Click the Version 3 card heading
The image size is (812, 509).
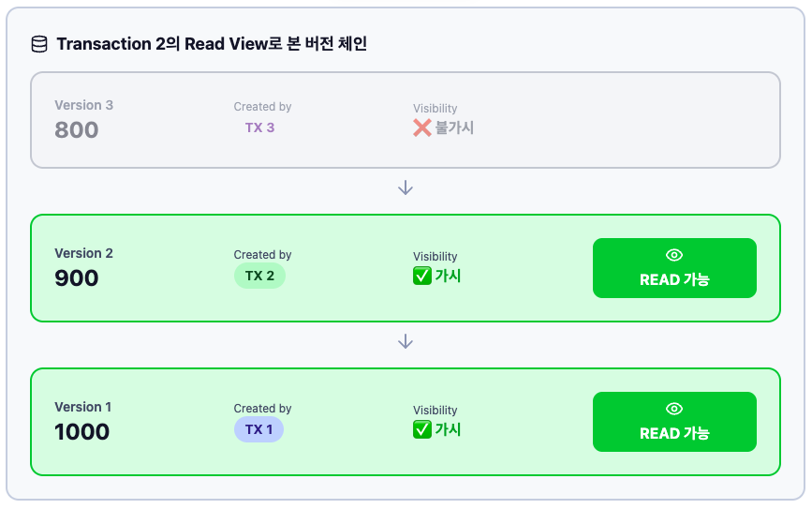coord(84,105)
